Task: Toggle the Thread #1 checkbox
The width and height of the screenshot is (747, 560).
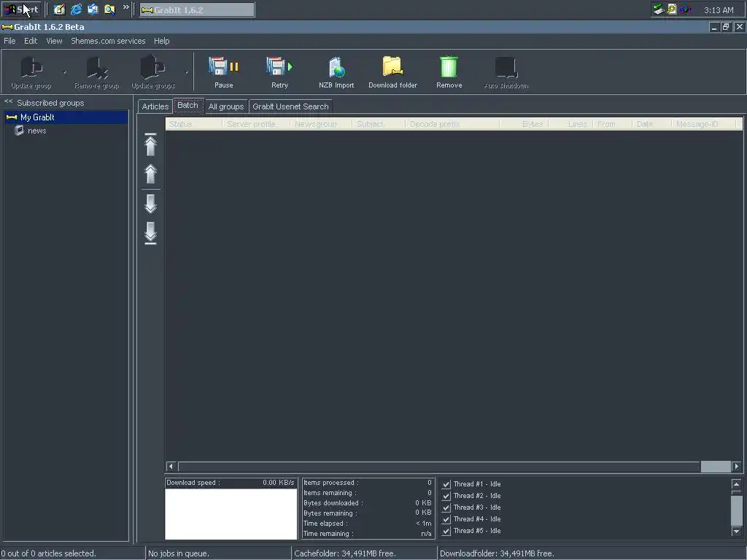Action: [446, 484]
